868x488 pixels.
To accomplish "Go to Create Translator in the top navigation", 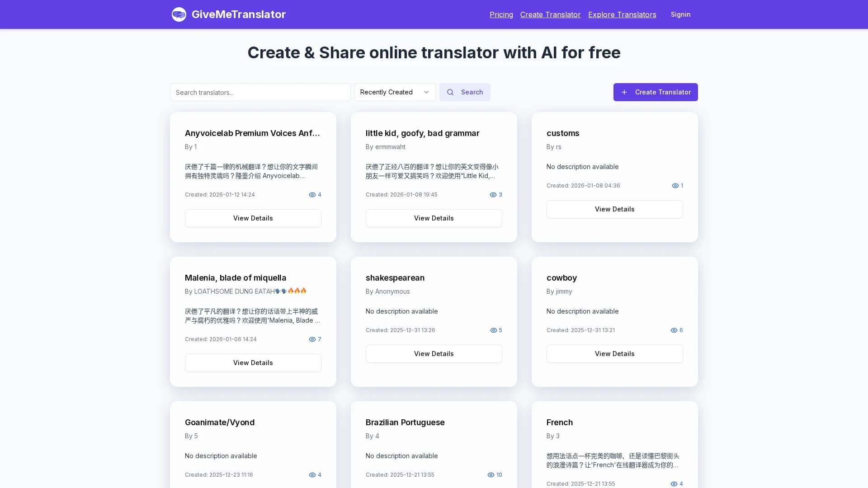I will click(x=550, y=14).
